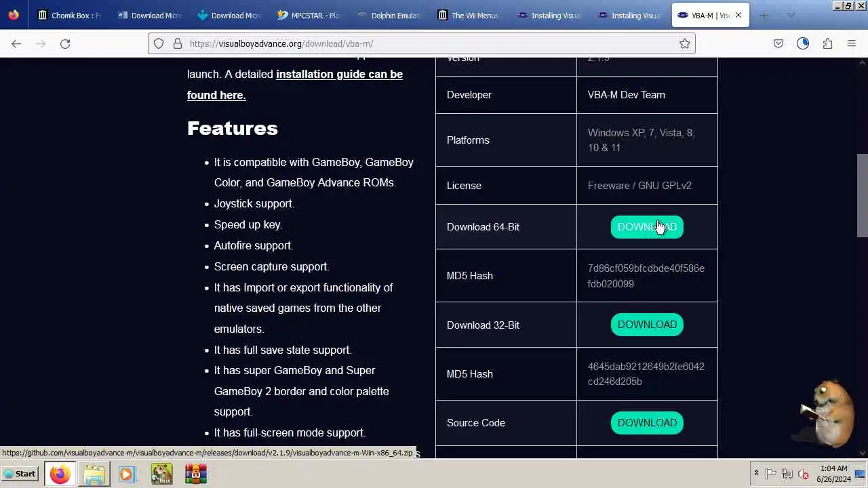This screenshot has width=868, height=488.
Task: Open the Firefox hamburger application menu
Action: pos(852,43)
